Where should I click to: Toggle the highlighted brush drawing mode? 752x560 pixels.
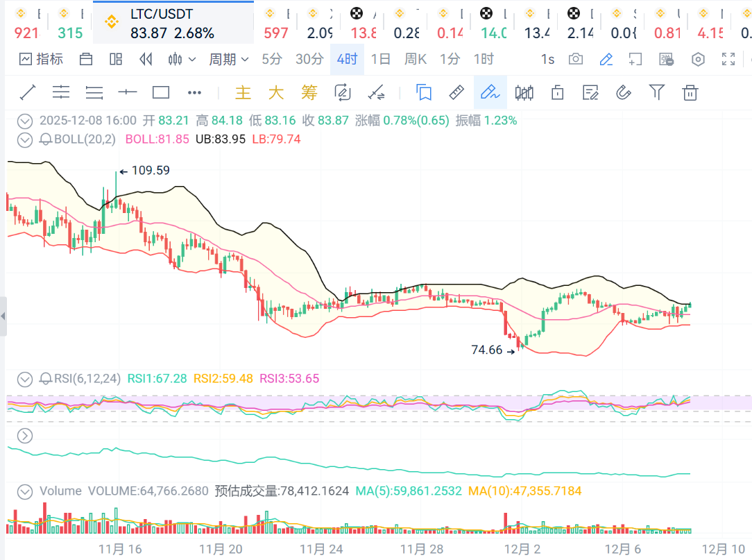[x=490, y=92]
